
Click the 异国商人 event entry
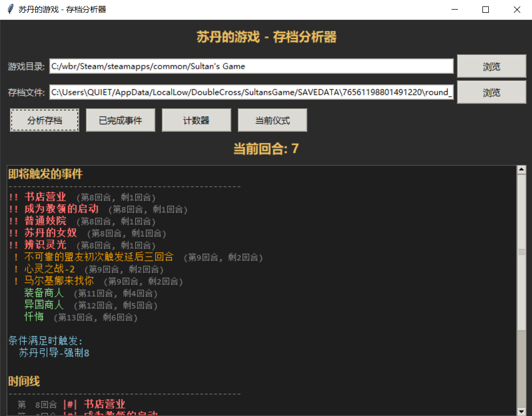pyautogui.click(x=44, y=305)
